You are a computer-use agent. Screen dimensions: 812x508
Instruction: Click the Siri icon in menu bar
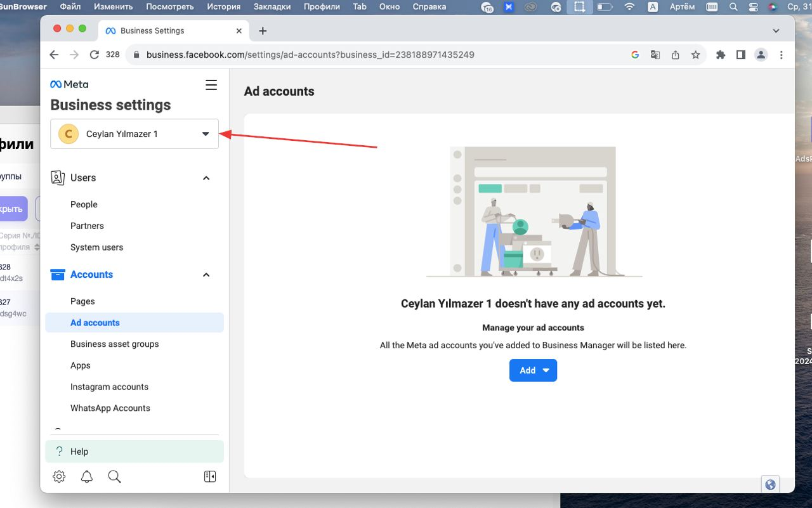click(x=773, y=7)
